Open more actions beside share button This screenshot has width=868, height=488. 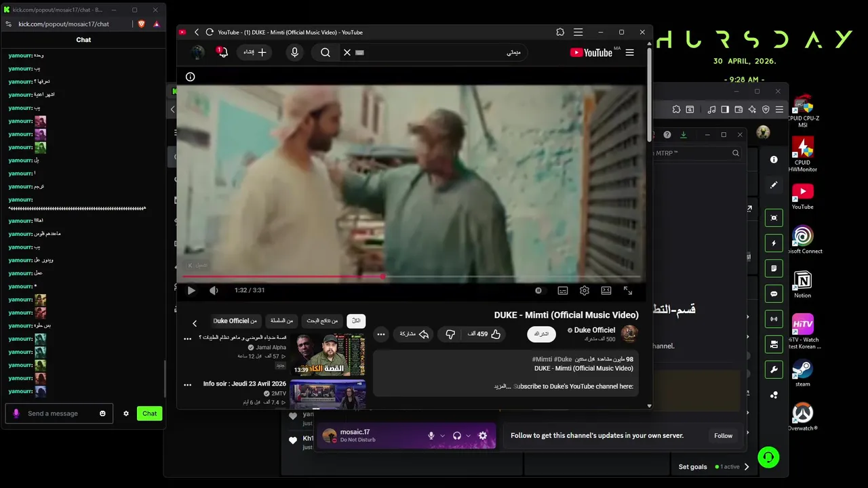coord(381,334)
